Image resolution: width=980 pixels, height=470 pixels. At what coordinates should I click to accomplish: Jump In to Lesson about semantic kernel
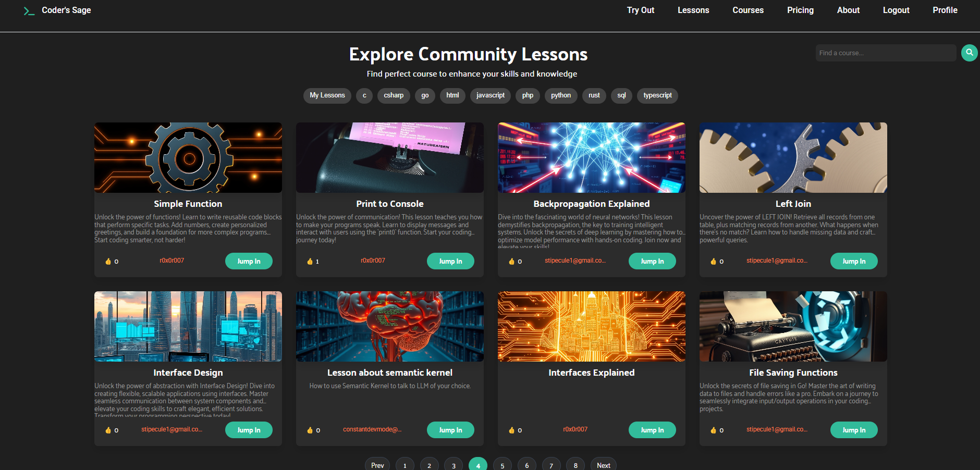pyautogui.click(x=450, y=430)
